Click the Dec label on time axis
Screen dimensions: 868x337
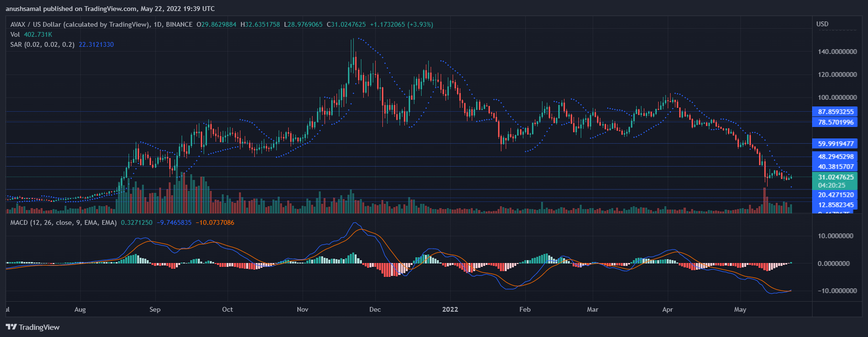click(375, 309)
